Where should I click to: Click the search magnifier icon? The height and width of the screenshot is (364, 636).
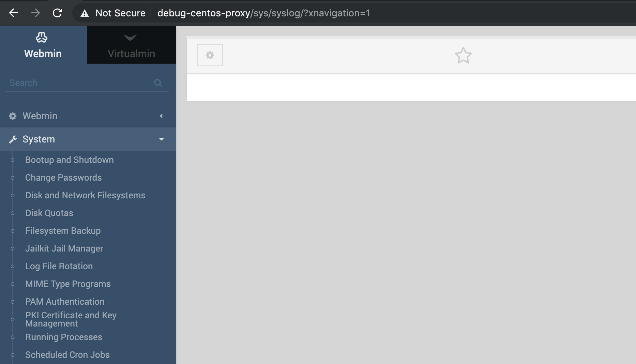coord(158,83)
